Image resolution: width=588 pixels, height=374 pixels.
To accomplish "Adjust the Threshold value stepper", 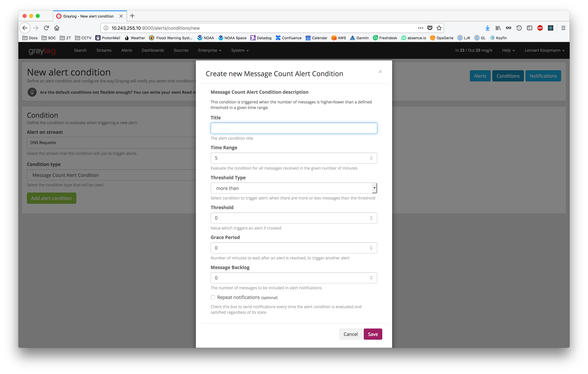I will click(x=371, y=218).
